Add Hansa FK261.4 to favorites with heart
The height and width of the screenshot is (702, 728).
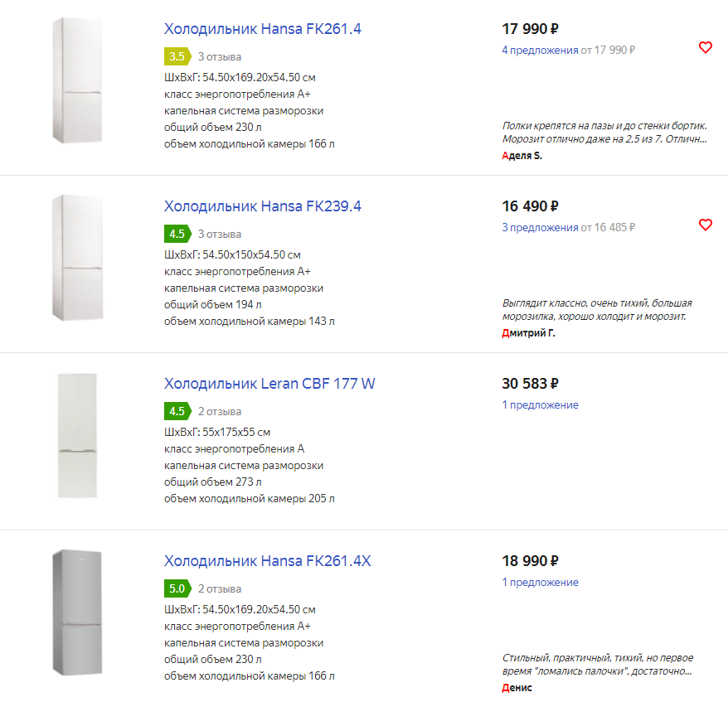click(x=706, y=47)
